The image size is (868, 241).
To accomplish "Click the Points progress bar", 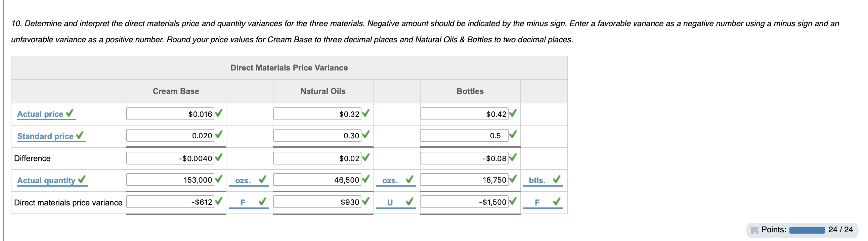I will pyautogui.click(x=807, y=230).
